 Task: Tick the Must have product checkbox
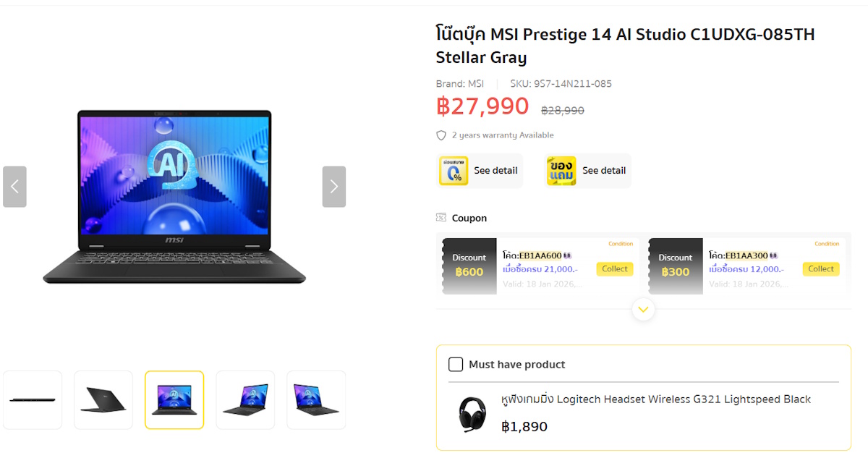[456, 365]
